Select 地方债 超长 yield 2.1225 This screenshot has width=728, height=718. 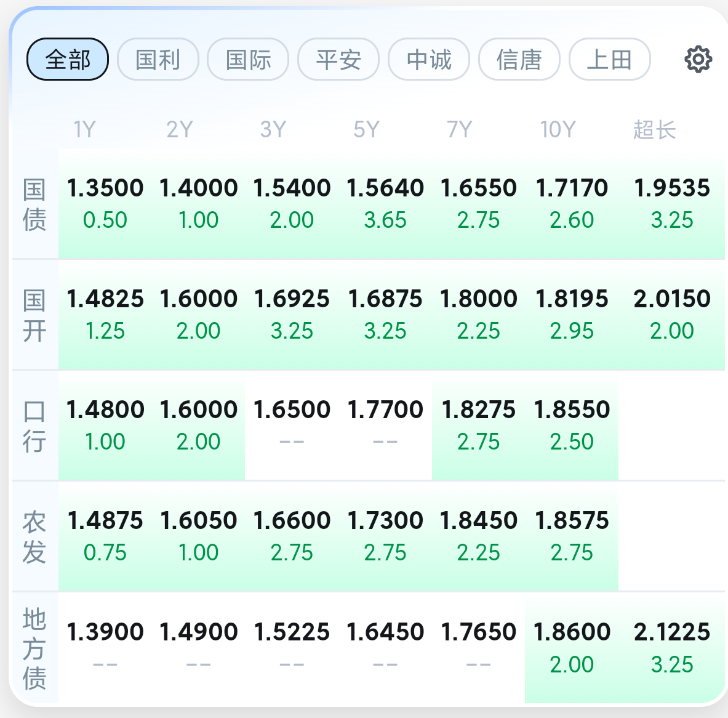pyautogui.click(x=672, y=632)
